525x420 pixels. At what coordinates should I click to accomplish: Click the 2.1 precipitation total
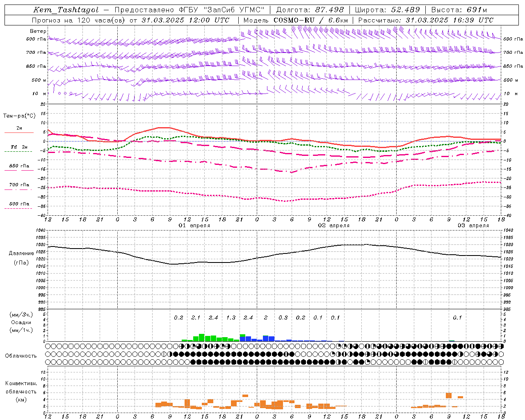(x=196, y=317)
